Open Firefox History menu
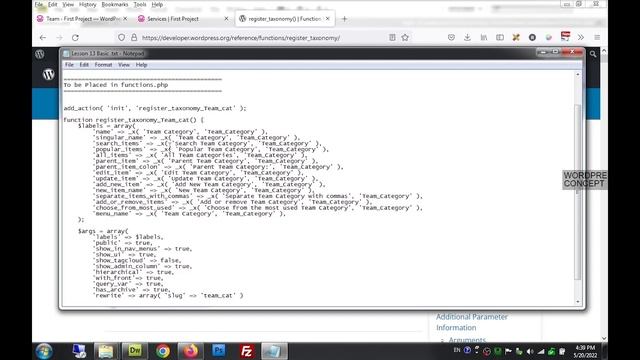640x360 pixels. pyautogui.click(x=87, y=4)
